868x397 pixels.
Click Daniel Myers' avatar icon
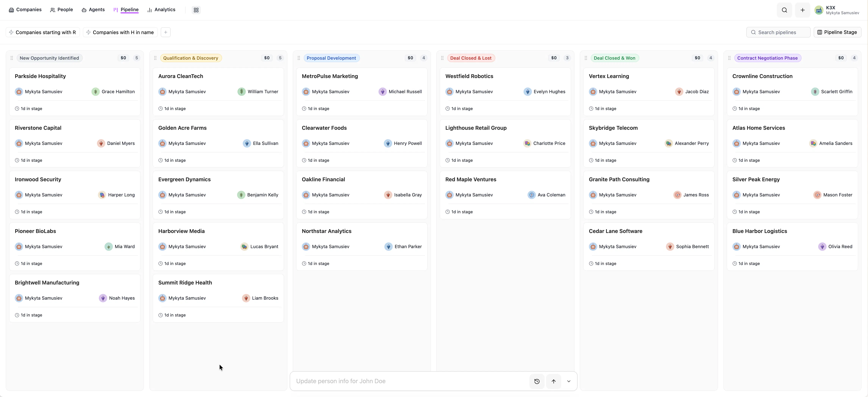(101, 143)
